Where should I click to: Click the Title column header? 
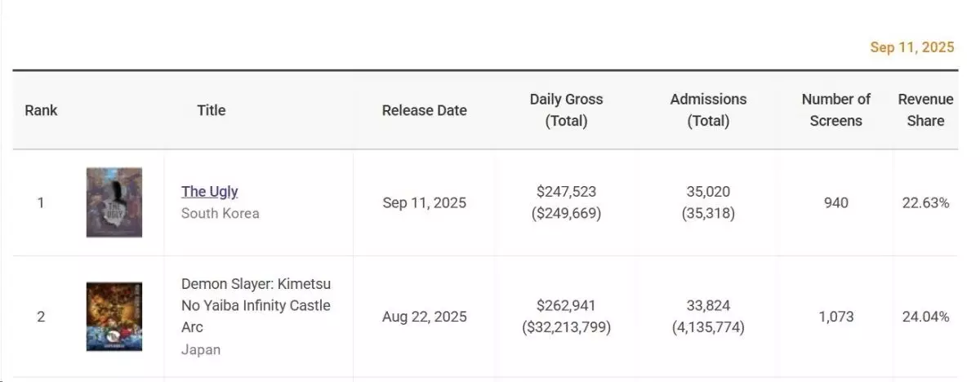[x=211, y=110]
